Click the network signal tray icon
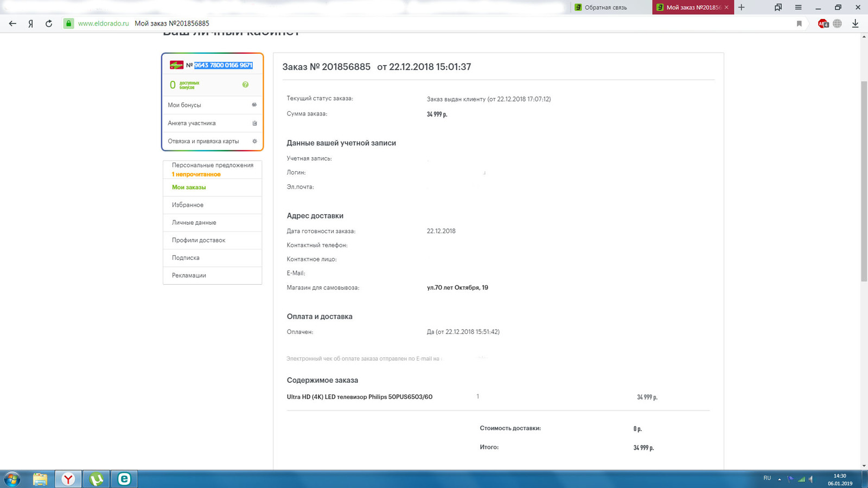The height and width of the screenshot is (488, 868). (801, 479)
